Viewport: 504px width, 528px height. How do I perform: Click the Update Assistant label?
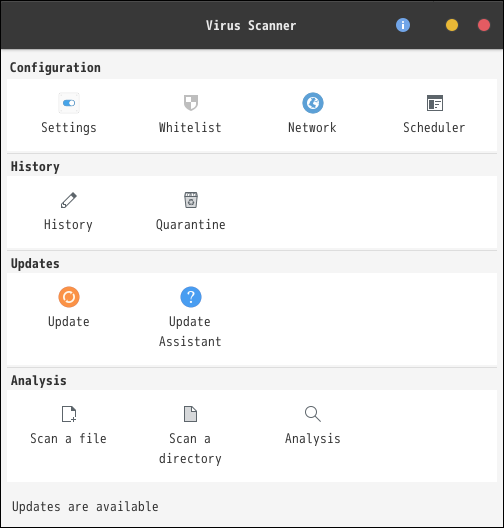[x=191, y=332]
